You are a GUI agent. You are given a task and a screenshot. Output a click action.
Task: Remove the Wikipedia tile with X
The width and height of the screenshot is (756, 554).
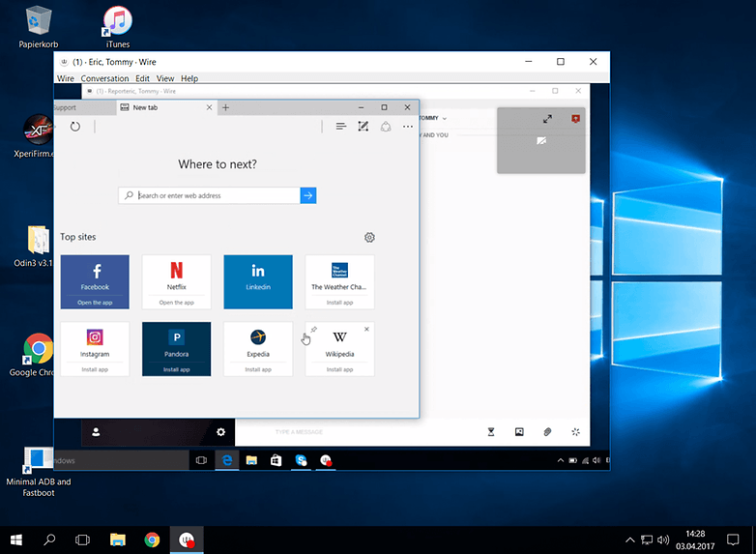tap(367, 329)
